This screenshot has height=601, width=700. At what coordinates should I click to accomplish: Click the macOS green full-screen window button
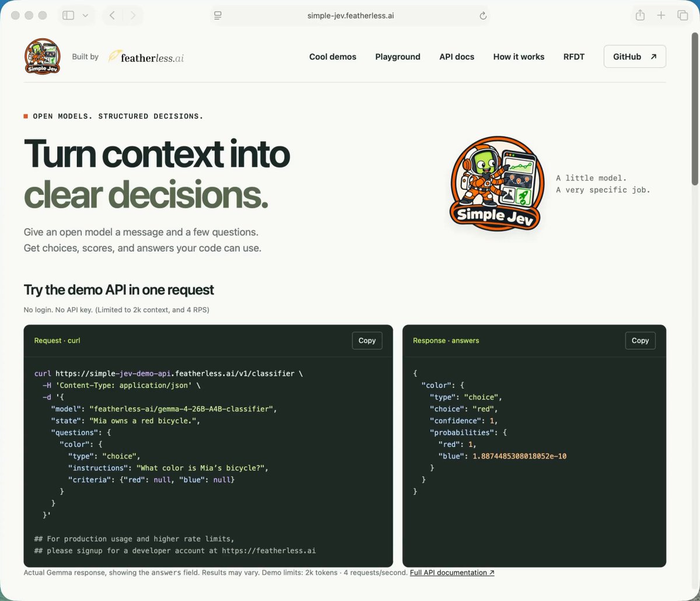[x=42, y=16]
